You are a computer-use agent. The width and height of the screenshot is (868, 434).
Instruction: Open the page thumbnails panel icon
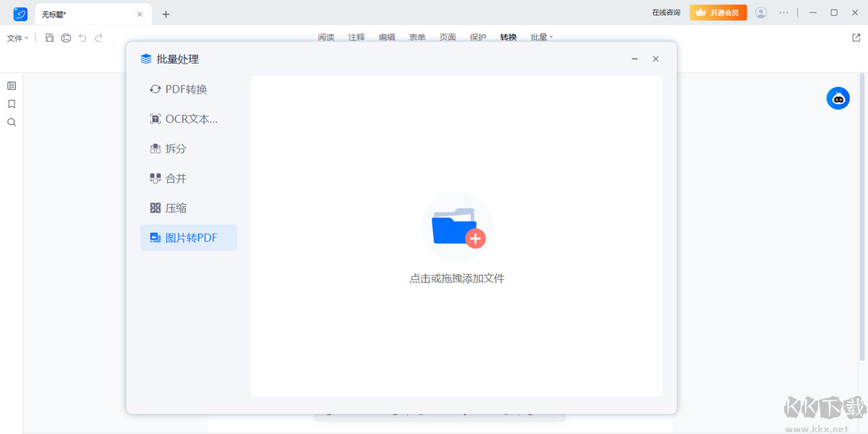tap(11, 85)
